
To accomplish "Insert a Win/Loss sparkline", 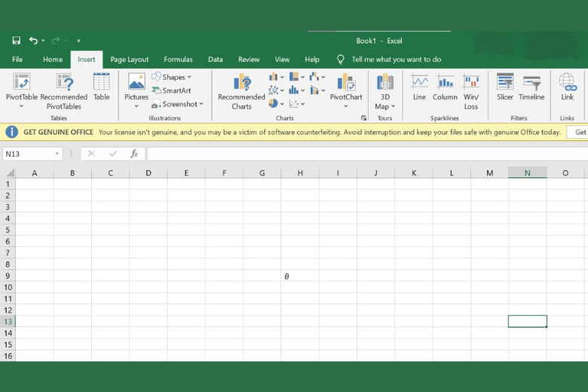I will (471, 91).
